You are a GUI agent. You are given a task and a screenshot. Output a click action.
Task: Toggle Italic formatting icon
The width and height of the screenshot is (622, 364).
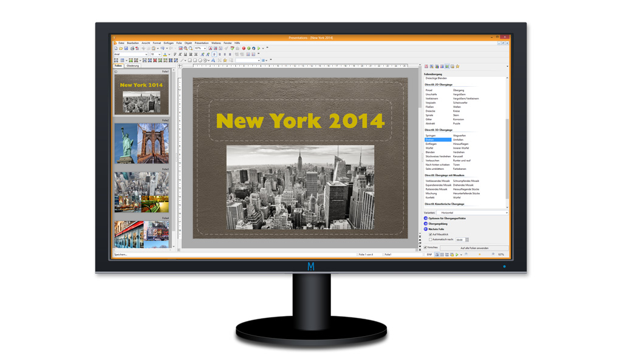pos(180,54)
